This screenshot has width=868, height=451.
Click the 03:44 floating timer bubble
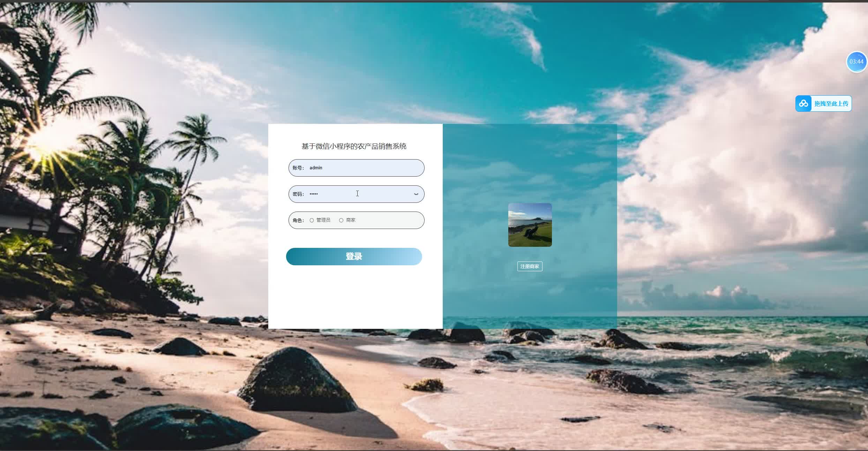856,62
